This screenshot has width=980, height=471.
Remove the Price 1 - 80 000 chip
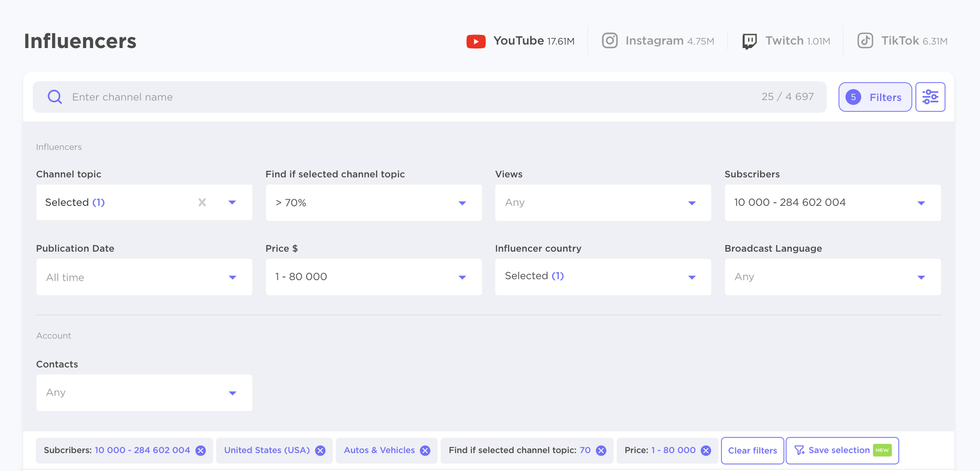tap(706, 451)
